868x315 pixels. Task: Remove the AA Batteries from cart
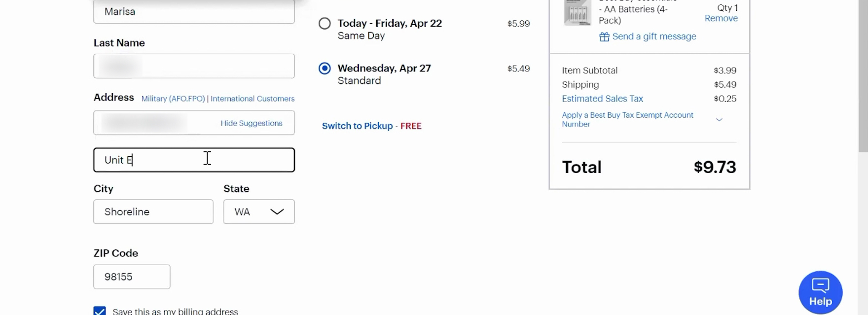(x=721, y=18)
